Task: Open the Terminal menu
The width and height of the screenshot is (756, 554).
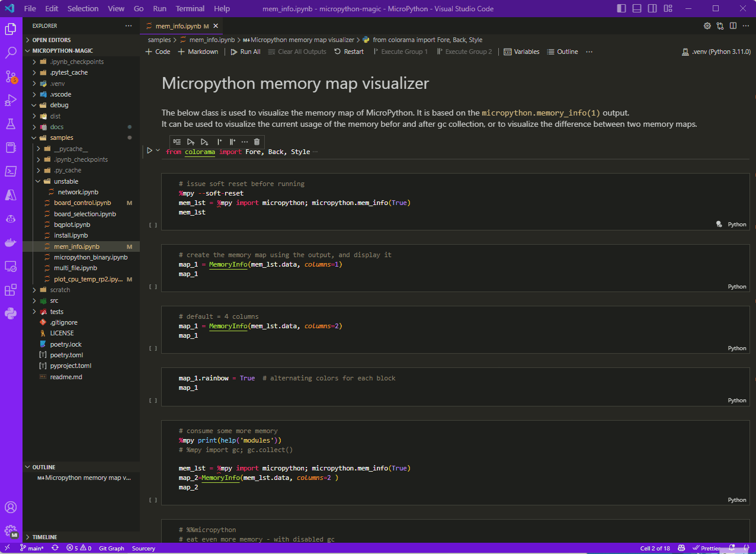Action: pyautogui.click(x=190, y=8)
